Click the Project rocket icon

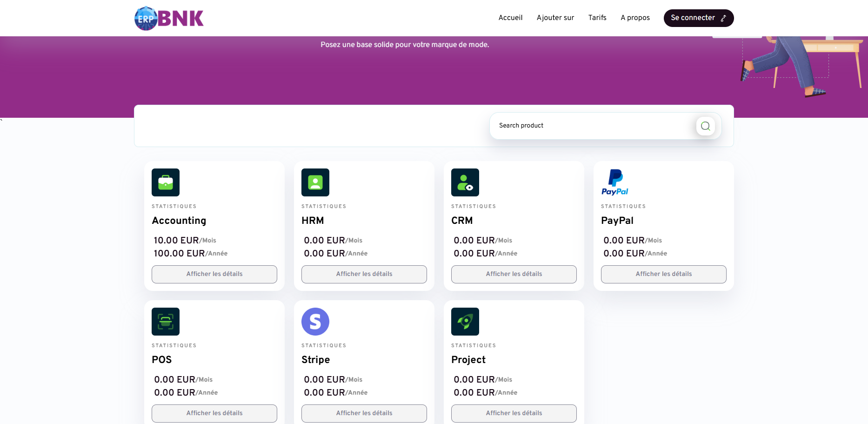click(465, 322)
